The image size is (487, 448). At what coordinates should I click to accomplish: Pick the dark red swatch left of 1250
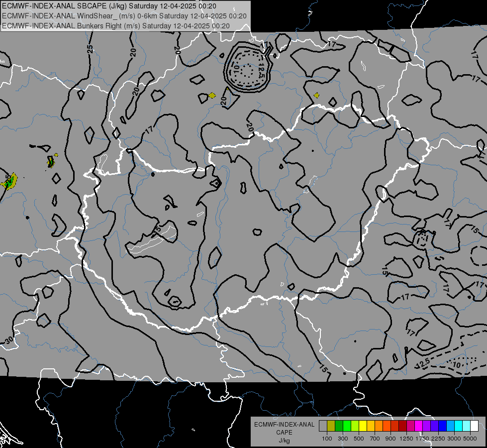pos(402,426)
